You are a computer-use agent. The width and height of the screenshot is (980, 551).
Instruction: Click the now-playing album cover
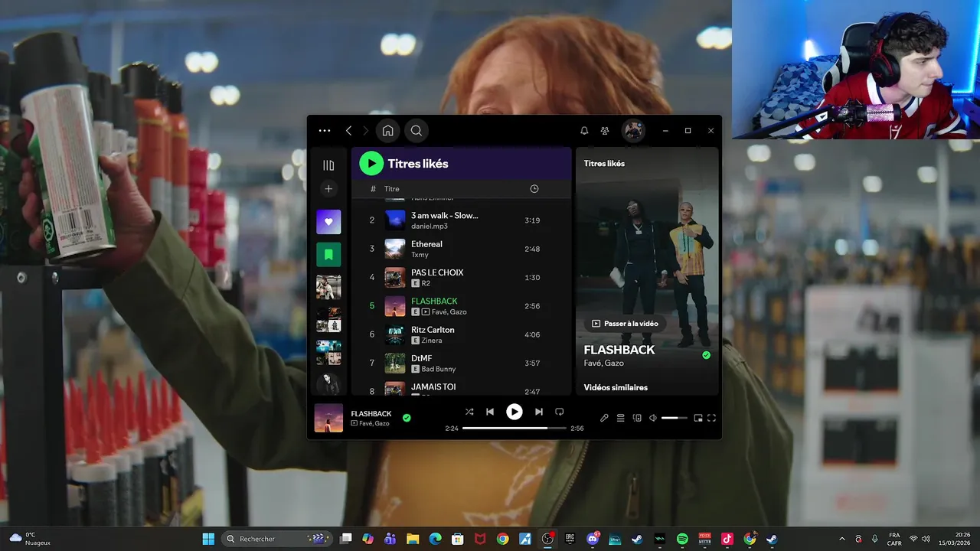tap(328, 419)
